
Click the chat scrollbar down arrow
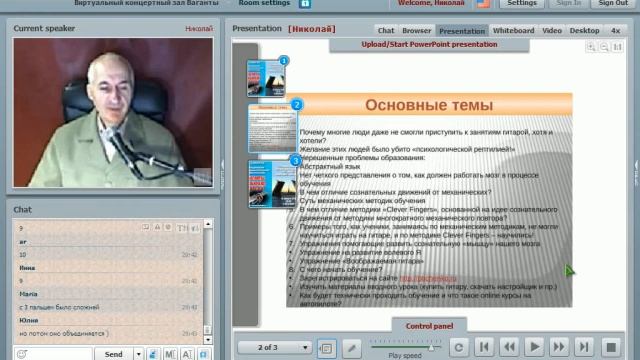click(208, 340)
